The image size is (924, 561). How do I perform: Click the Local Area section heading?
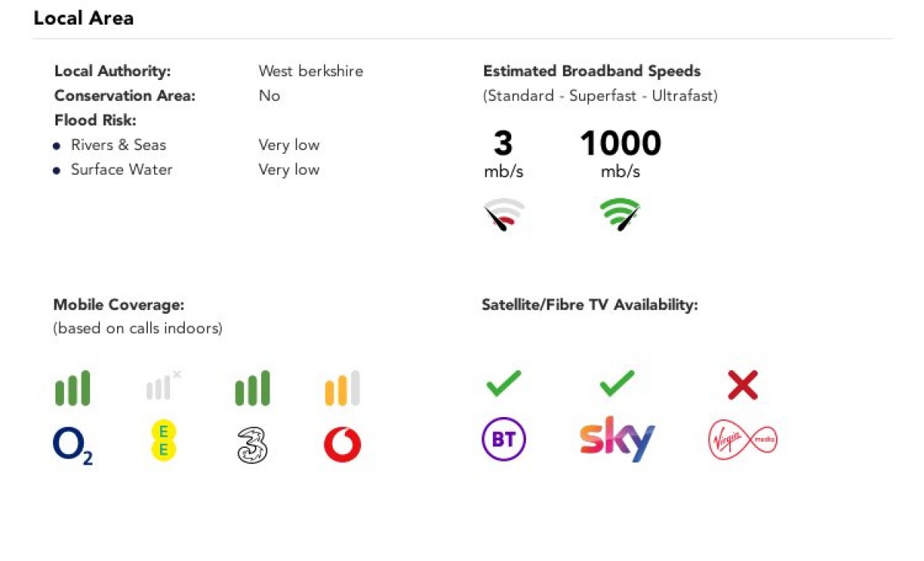click(x=83, y=18)
